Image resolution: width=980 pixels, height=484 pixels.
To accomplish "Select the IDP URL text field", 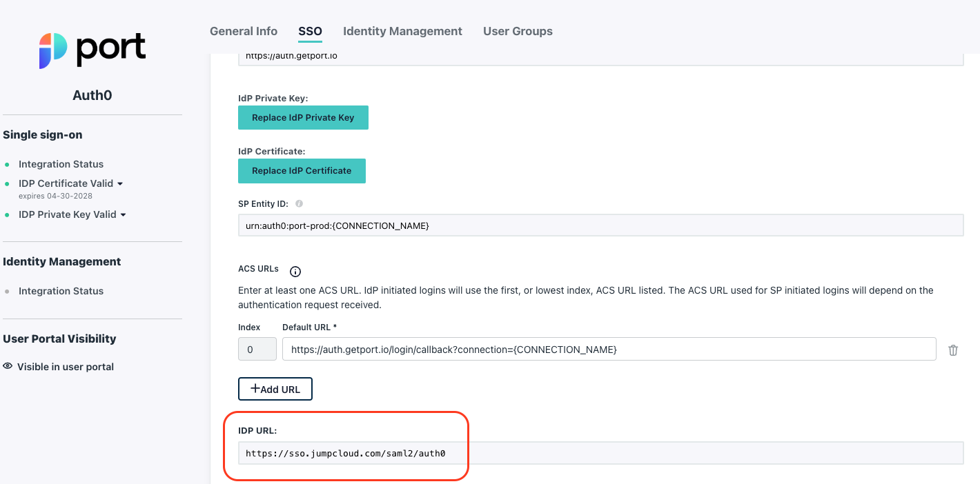I will (x=600, y=453).
